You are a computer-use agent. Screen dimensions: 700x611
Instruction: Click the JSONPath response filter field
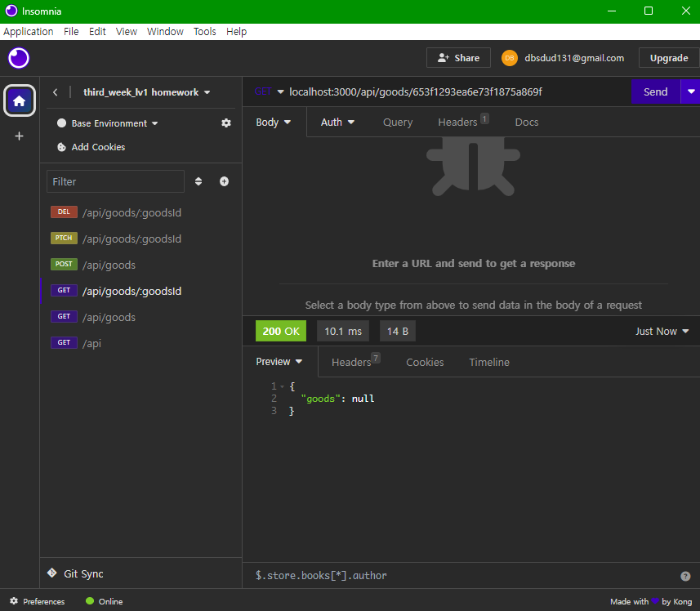click(x=464, y=576)
